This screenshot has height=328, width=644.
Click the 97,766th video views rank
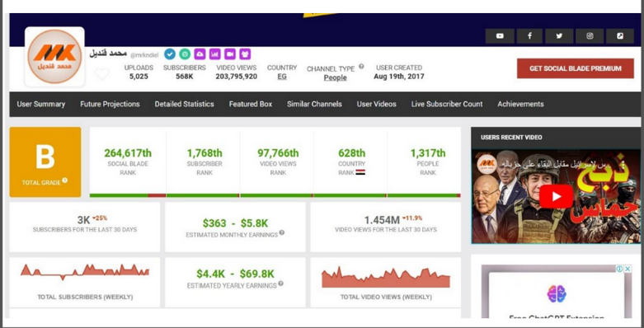click(x=278, y=153)
